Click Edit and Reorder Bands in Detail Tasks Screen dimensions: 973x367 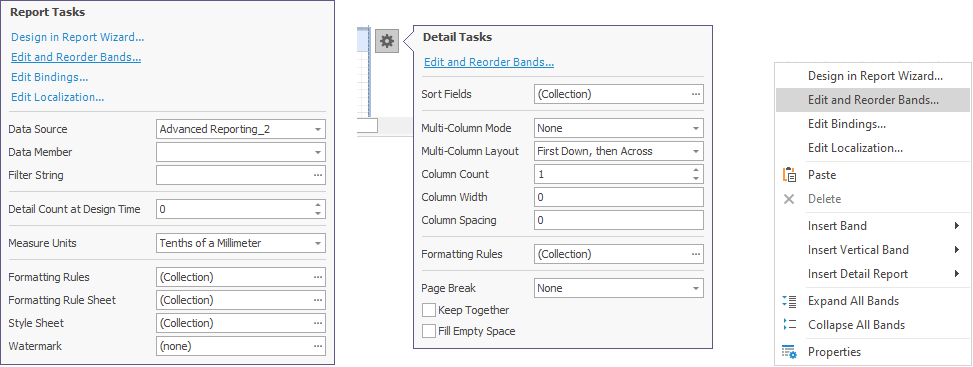tap(489, 62)
